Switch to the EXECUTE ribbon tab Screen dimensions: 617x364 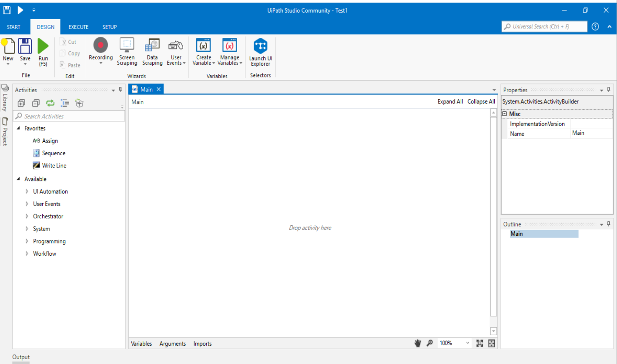click(78, 27)
